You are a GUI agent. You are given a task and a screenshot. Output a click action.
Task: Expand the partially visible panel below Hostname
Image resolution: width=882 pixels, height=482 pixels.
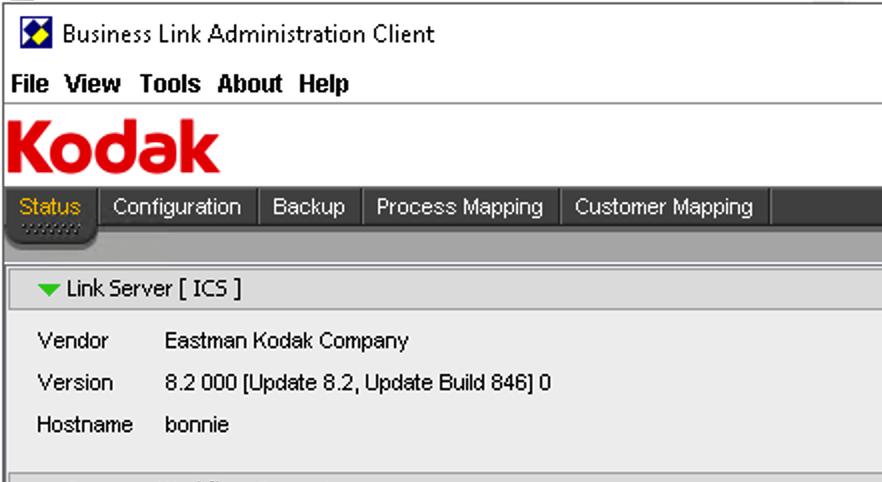(x=445, y=478)
